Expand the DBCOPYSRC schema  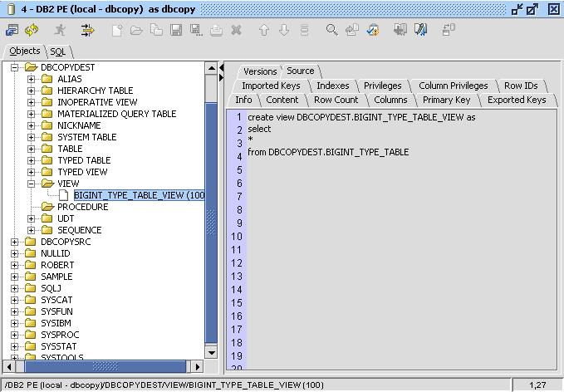pyautogui.click(x=14, y=242)
